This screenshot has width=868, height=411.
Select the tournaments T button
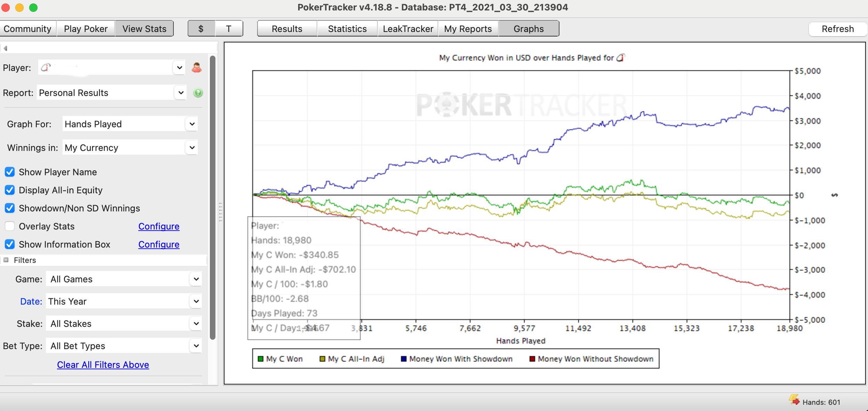[229, 29]
